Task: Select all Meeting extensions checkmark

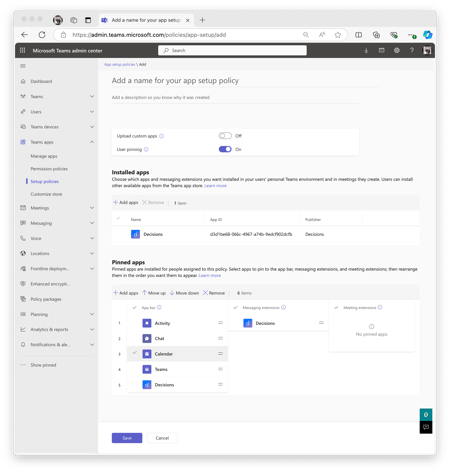Action: [336, 307]
